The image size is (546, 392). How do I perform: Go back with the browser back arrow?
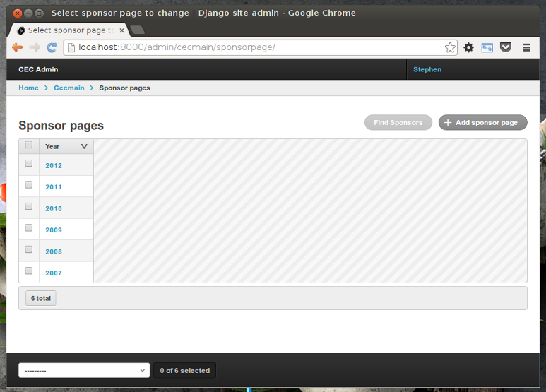tap(17, 47)
